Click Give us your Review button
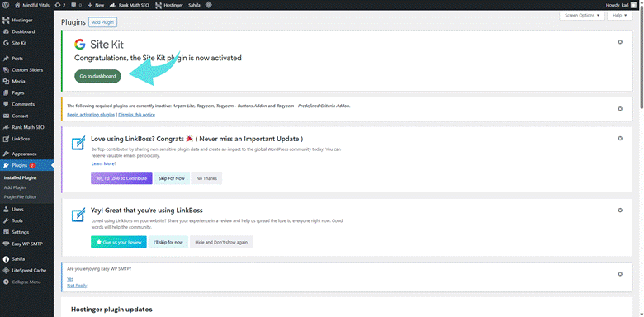The width and height of the screenshot is (644, 317). click(x=119, y=242)
